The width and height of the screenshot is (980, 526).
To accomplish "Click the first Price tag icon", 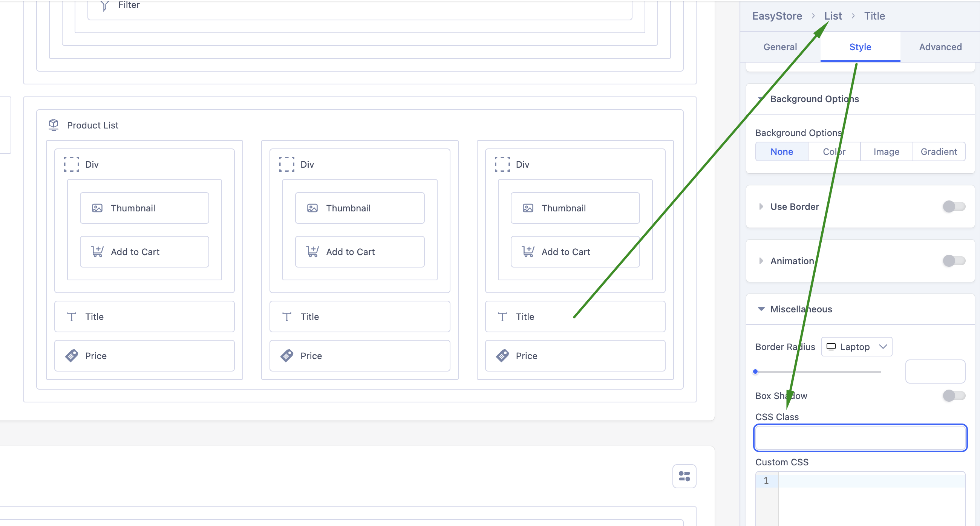I will (x=72, y=355).
